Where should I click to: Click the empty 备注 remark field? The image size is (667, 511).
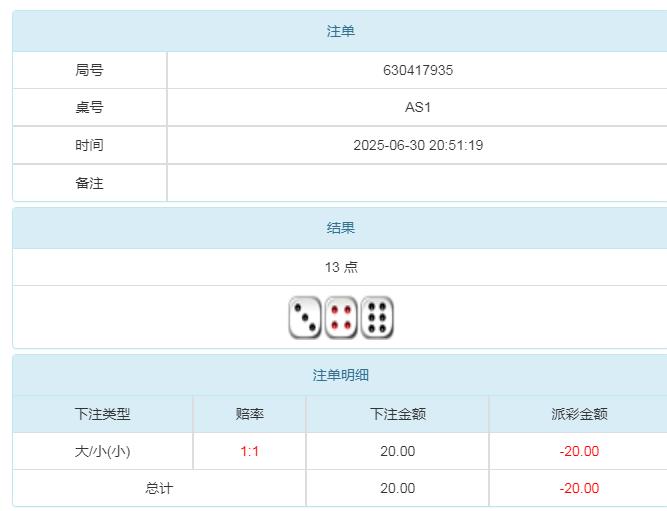(418, 183)
